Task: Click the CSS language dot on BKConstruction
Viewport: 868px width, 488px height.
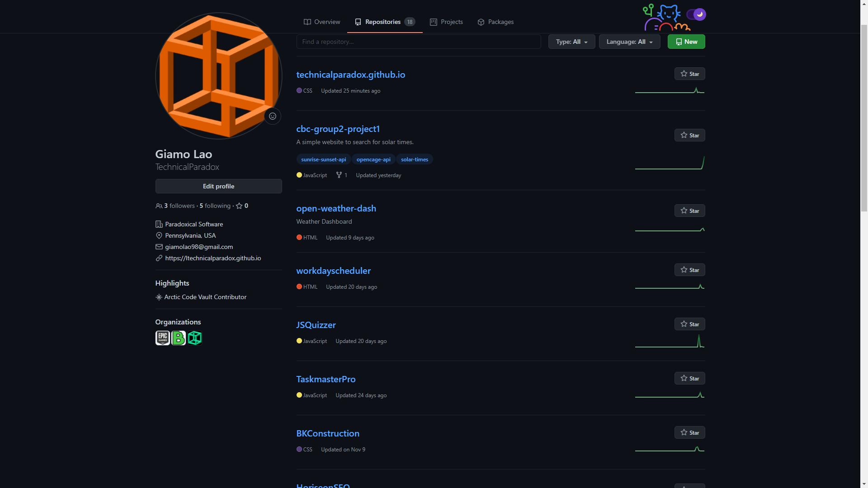Action: [x=299, y=449]
